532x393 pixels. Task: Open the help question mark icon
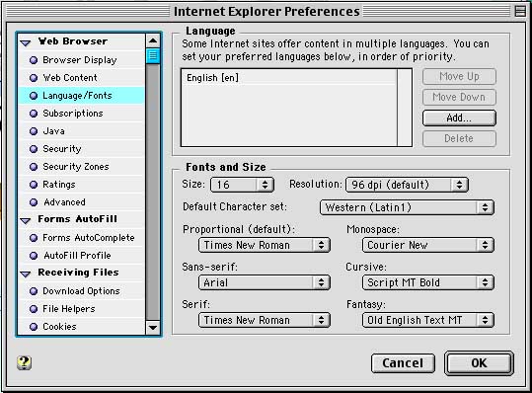coord(24,362)
